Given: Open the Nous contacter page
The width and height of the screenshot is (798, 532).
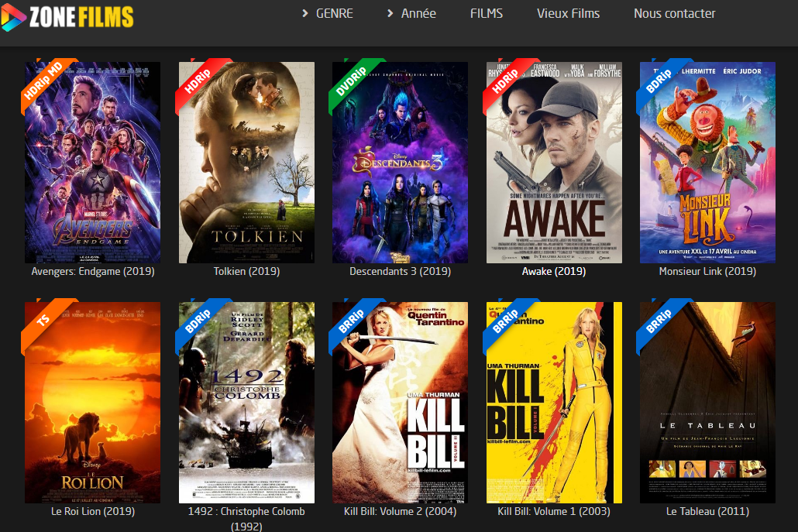Looking at the screenshot, I should (x=674, y=14).
